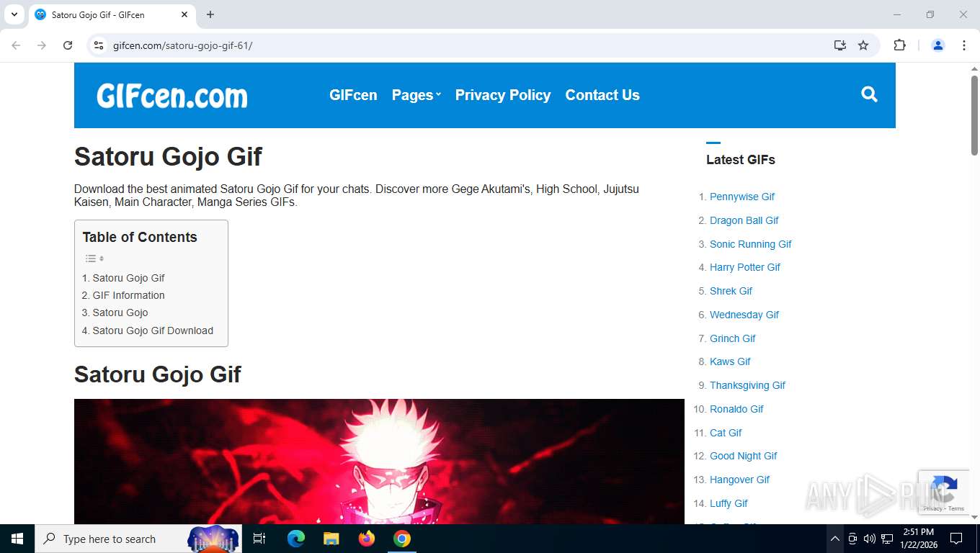Viewport: 980px width, 553px height.
Task: Click the volume speaker tray icon
Action: click(x=869, y=539)
